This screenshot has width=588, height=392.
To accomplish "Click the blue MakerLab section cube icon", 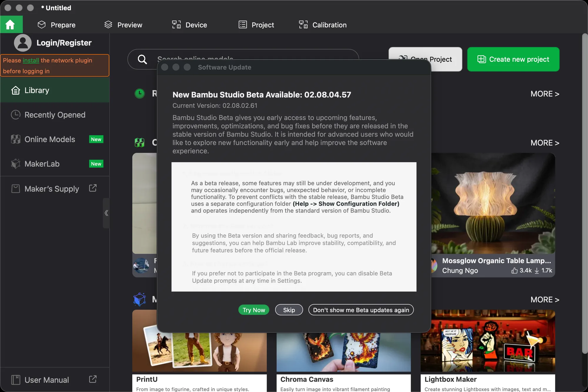I will [140, 299].
